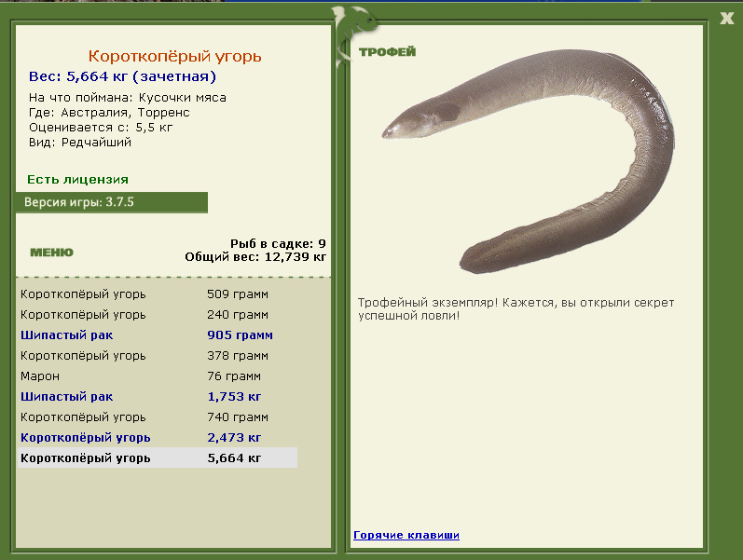Close the trophy window with the X
The height and width of the screenshot is (560, 743).
726,19
